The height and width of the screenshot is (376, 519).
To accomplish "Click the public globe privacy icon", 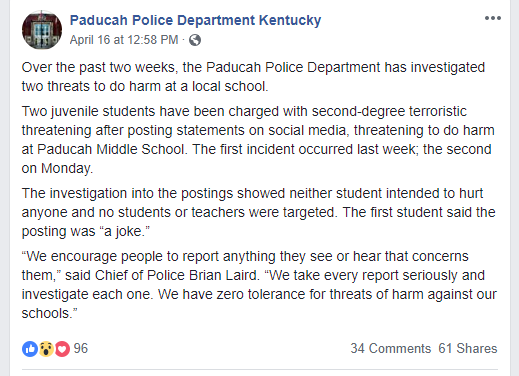I will click(195, 40).
